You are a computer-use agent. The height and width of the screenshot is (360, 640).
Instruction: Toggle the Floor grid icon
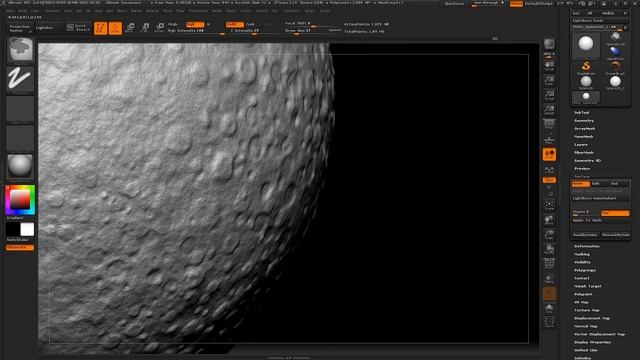(549, 140)
